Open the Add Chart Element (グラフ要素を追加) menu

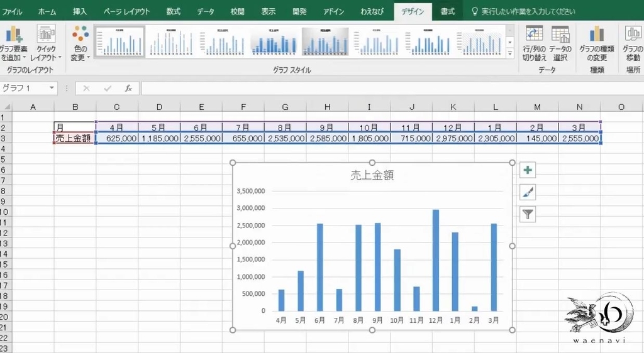13,43
